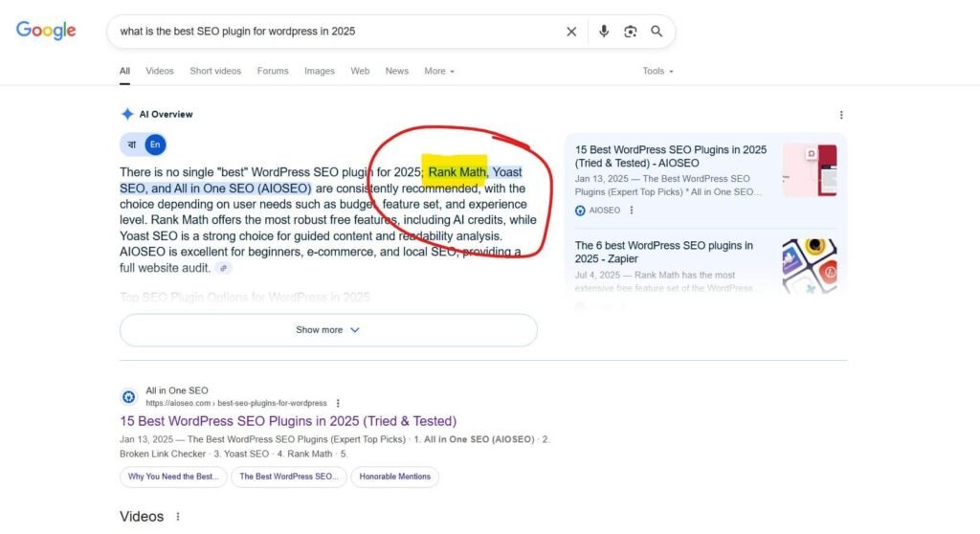This screenshot has width=980, height=534.
Task: Click 'The Best WordPress SEO...' sitelink chip
Action: click(x=289, y=477)
